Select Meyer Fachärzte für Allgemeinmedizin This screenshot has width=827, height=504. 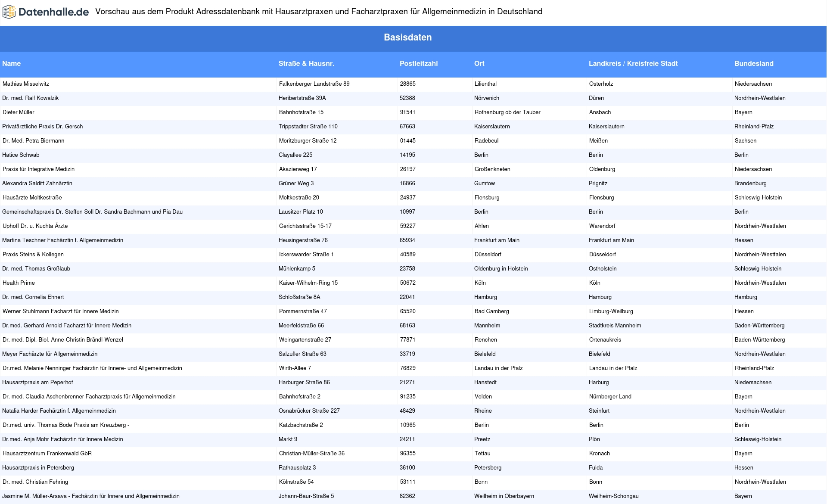(x=50, y=354)
